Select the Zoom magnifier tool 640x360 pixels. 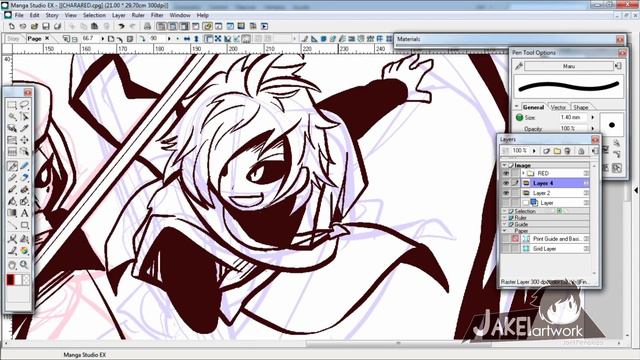pos(24,265)
